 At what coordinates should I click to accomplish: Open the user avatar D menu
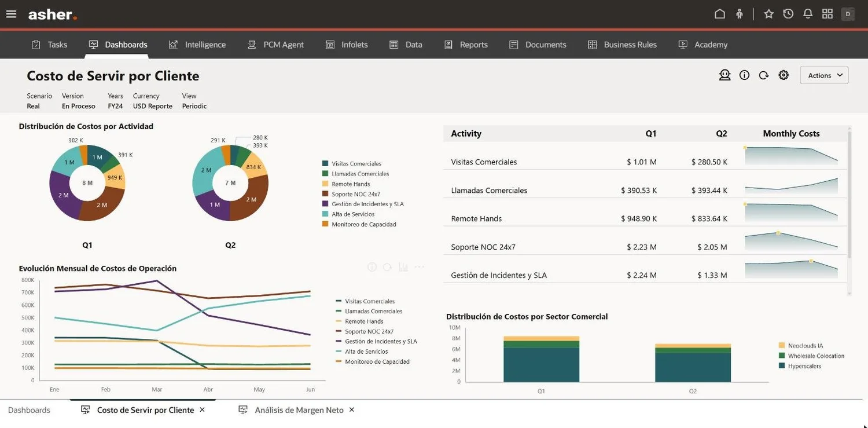coord(848,14)
